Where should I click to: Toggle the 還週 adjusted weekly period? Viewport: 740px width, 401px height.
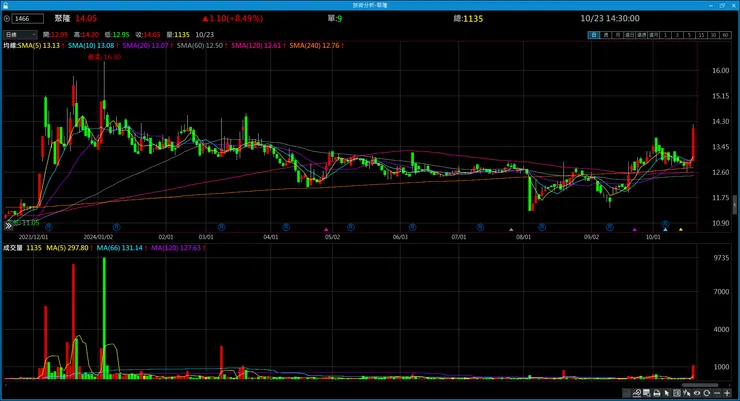click(641, 35)
